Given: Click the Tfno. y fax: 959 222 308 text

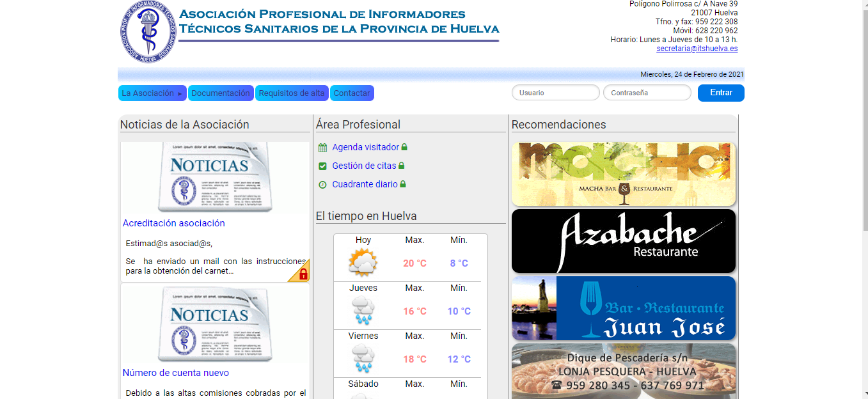Looking at the screenshot, I should pyautogui.click(x=697, y=22).
